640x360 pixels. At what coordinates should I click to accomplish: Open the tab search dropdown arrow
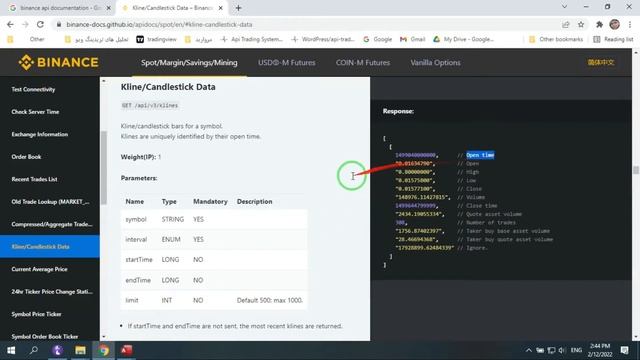pos(564,7)
